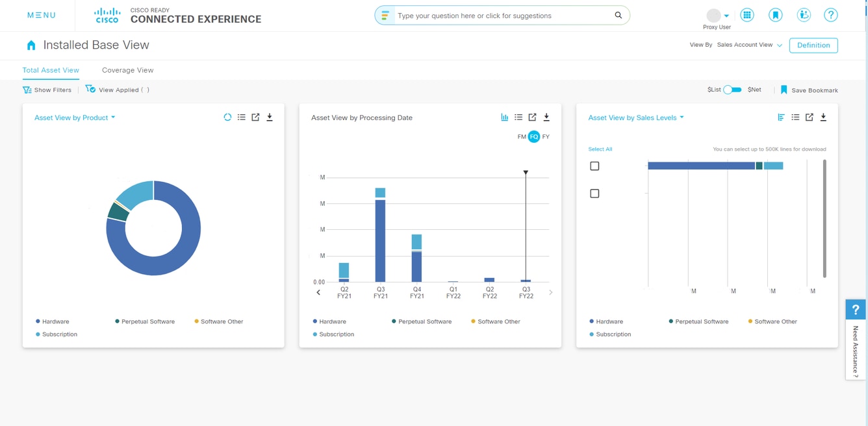Switch to the Coverage View tab
Viewport: 868px width, 426px height.
tap(127, 70)
